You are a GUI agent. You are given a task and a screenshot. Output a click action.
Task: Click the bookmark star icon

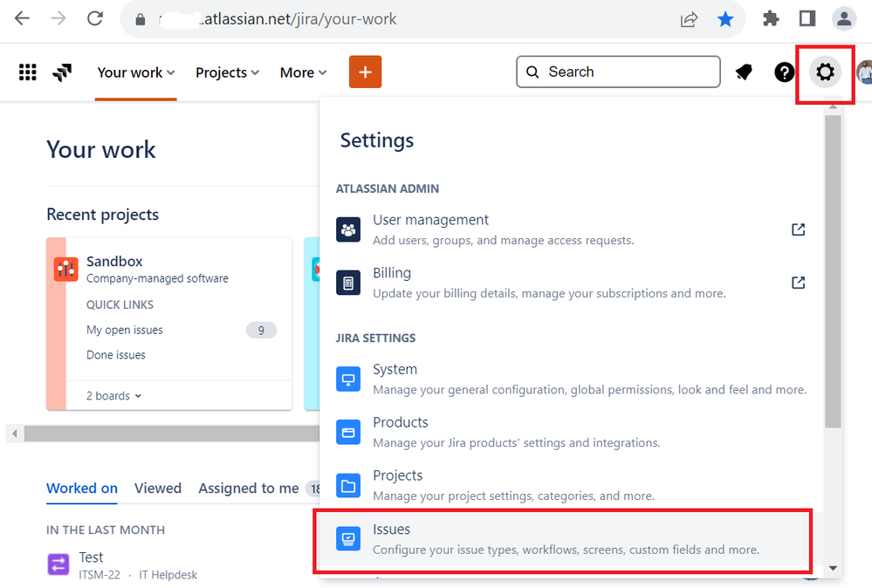(725, 19)
